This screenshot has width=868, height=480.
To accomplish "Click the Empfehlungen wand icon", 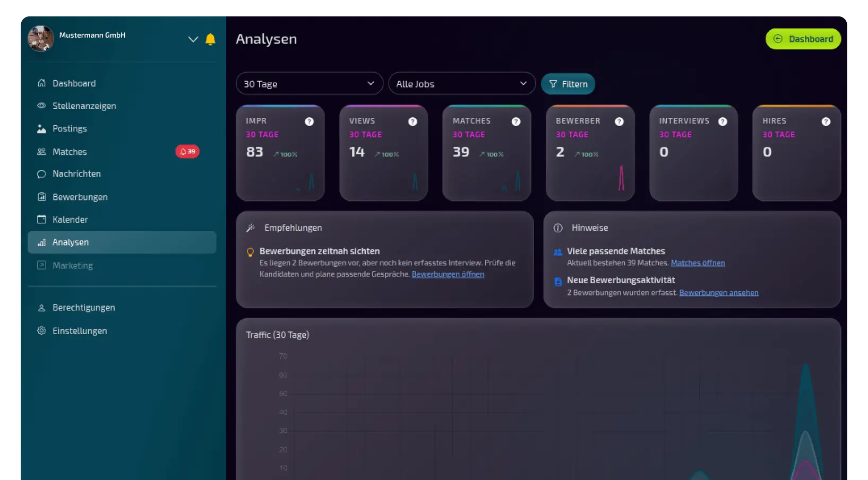I will point(251,228).
